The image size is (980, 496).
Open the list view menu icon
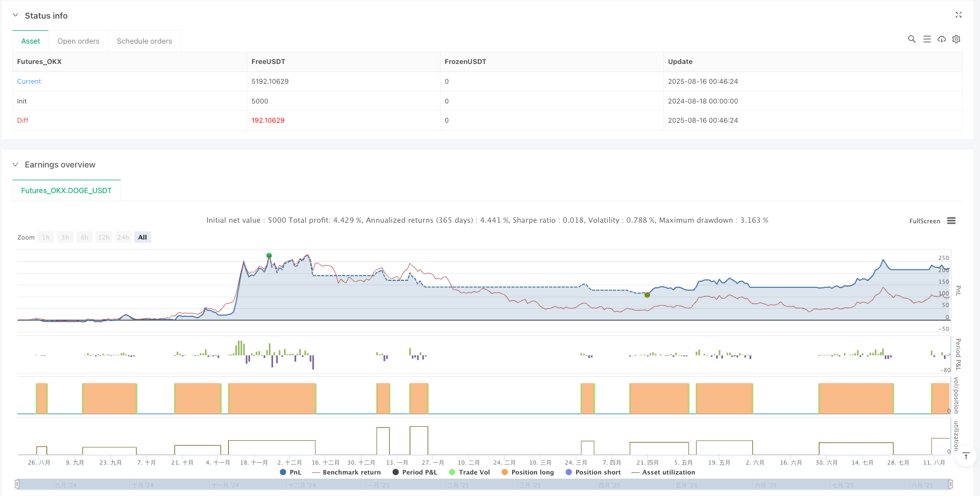pyautogui.click(x=927, y=39)
